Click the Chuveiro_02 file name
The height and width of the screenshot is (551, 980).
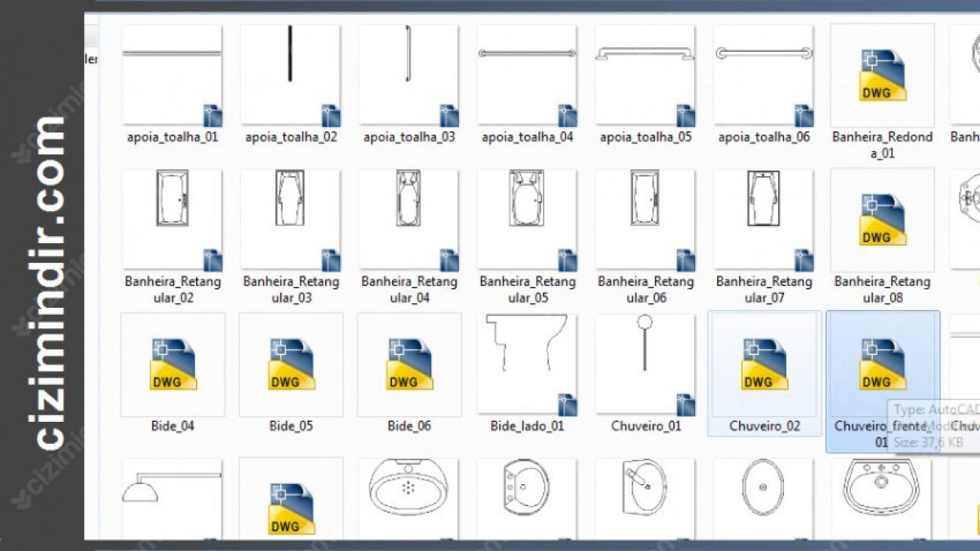[x=764, y=426]
